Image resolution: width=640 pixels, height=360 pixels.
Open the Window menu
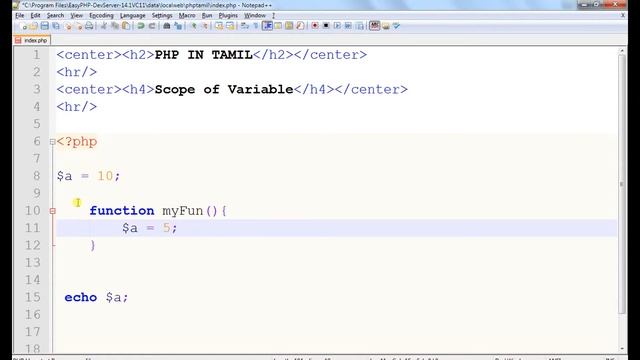tap(255, 16)
